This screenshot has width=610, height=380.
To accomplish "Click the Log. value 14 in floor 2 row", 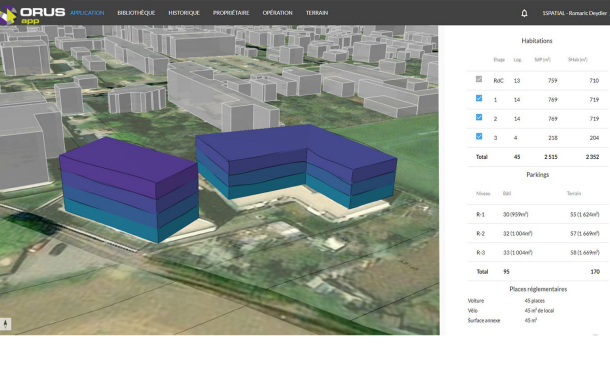I will click(517, 119).
